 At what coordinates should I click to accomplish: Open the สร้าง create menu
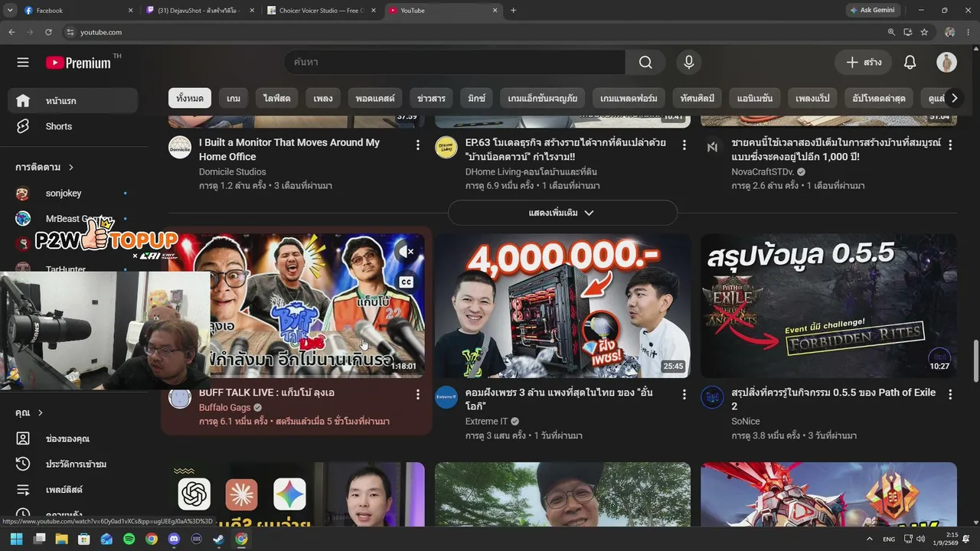[x=863, y=62]
